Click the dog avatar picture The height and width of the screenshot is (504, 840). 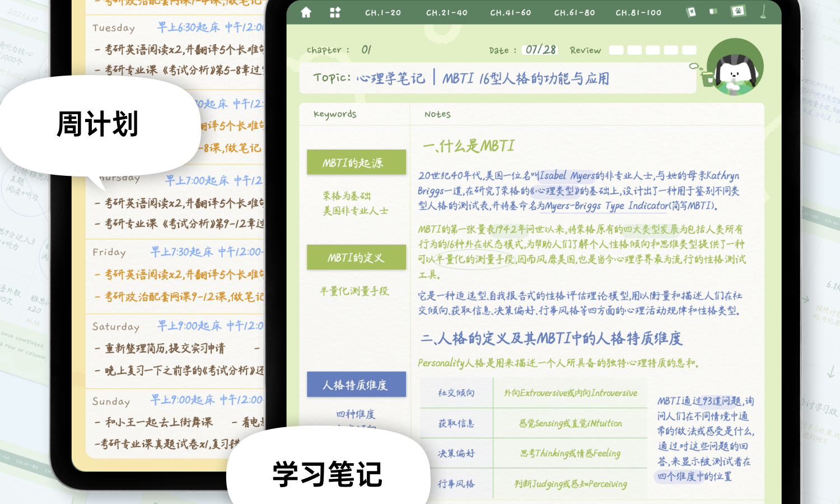coord(735,67)
